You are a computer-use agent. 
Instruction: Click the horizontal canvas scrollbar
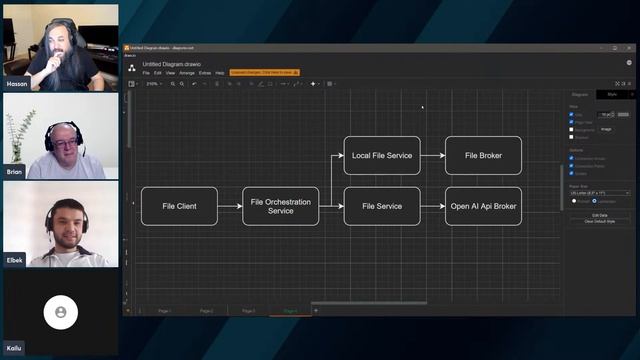pos(369,303)
